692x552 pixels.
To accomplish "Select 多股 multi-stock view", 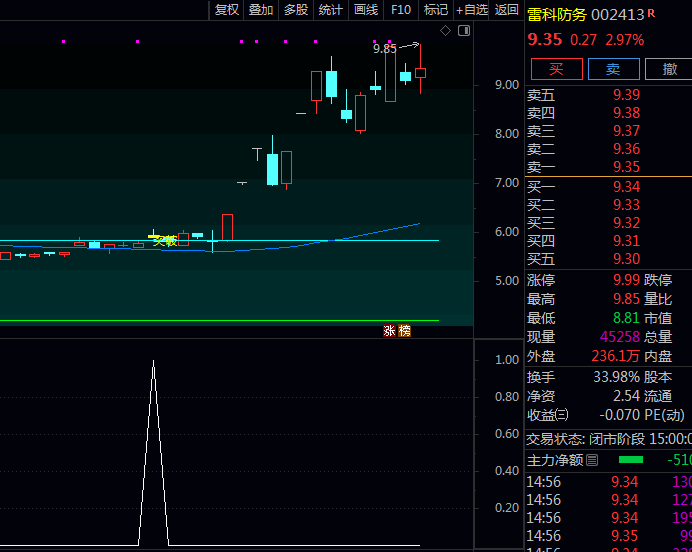I will pos(296,10).
